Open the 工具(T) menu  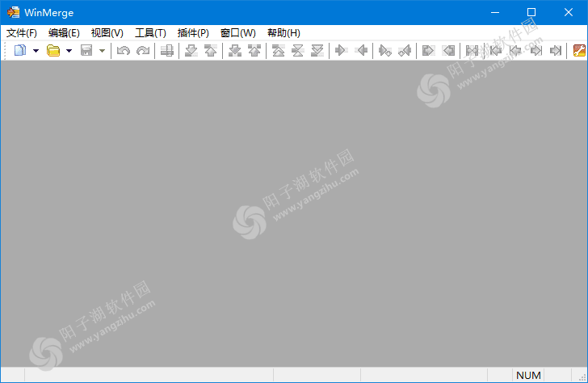coord(150,33)
